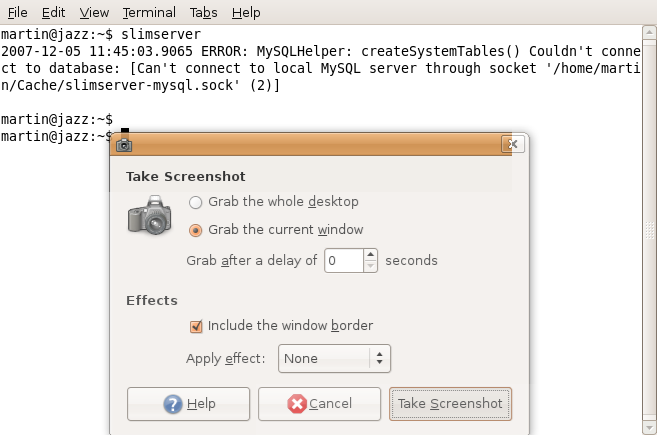Open the Tabs menu
Image resolution: width=657 pixels, height=435 pixels.
pyautogui.click(x=203, y=13)
